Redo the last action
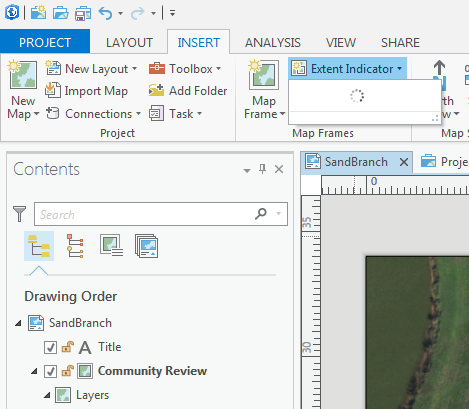The width and height of the screenshot is (469, 409). pos(137,13)
